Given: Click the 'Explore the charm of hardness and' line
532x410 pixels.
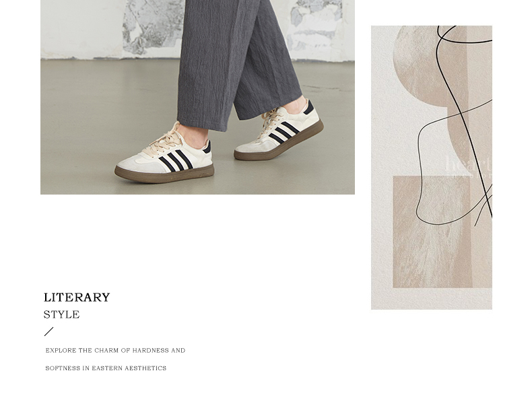Looking at the screenshot, I should (x=115, y=350).
